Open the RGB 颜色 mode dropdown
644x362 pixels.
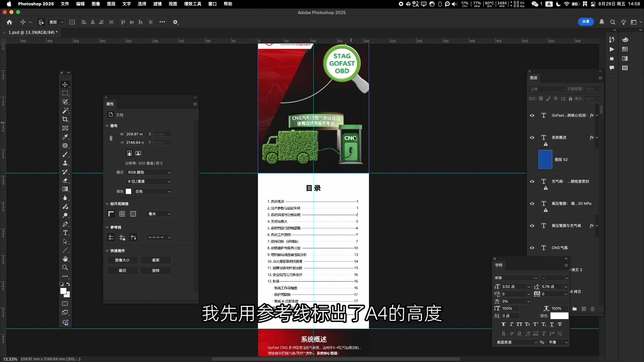(149, 172)
